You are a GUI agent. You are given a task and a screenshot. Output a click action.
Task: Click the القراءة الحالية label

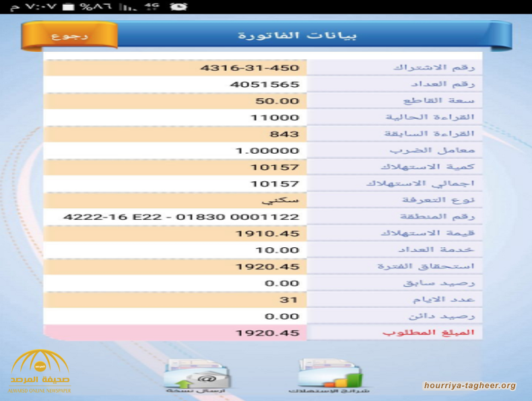pyautogui.click(x=430, y=117)
